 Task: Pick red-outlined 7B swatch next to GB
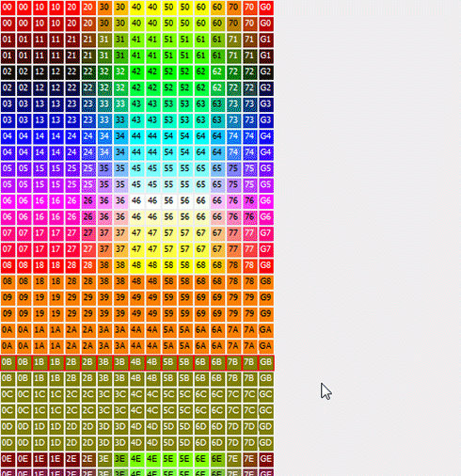(x=249, y=363)
